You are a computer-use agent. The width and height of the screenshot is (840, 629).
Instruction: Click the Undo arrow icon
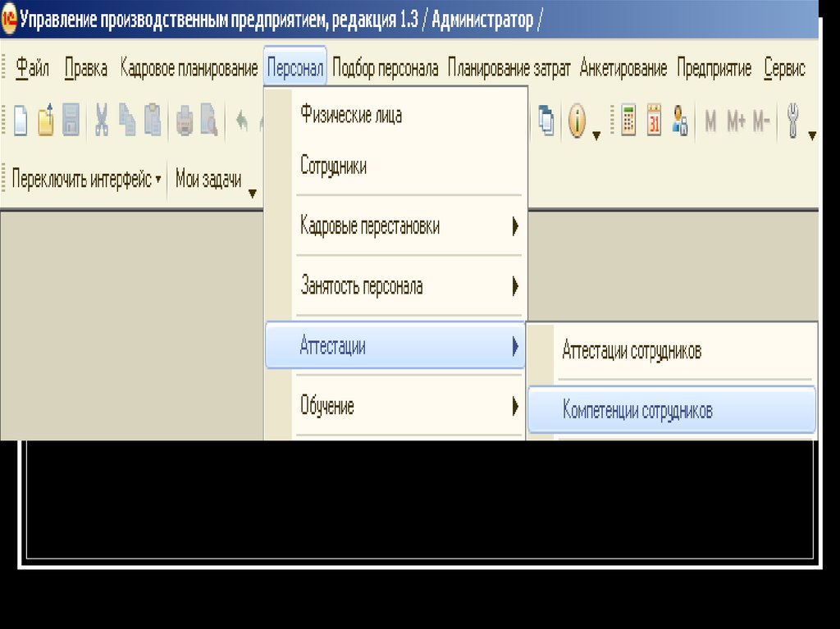242,121
